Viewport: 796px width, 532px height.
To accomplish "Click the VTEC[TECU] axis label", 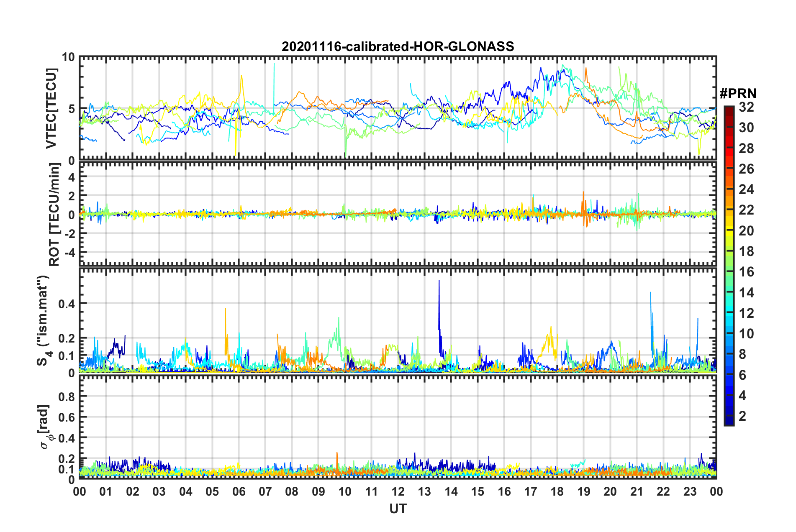I will pos(51,108).
